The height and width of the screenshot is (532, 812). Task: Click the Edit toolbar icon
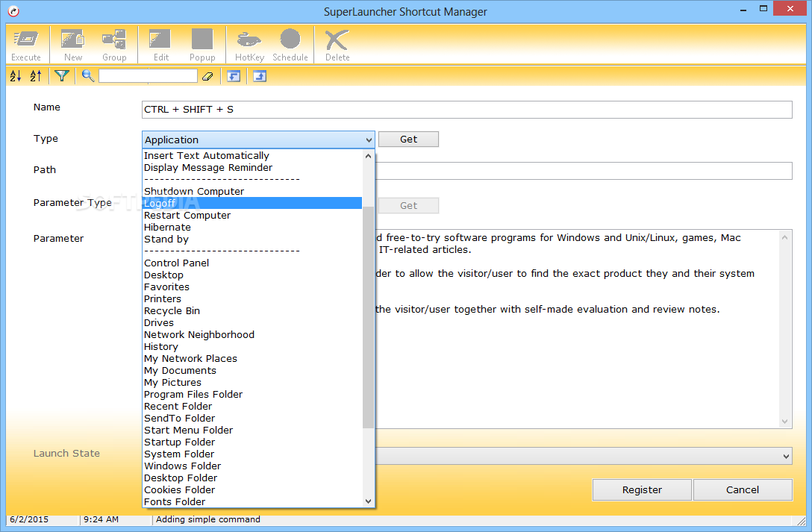[x=160, y=45]
